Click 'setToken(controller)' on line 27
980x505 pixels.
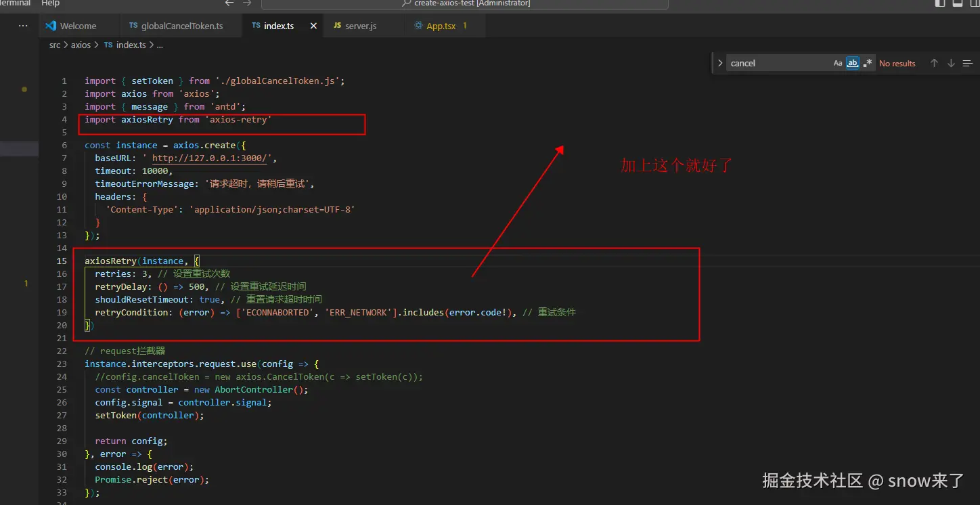(x=147, y=415)
